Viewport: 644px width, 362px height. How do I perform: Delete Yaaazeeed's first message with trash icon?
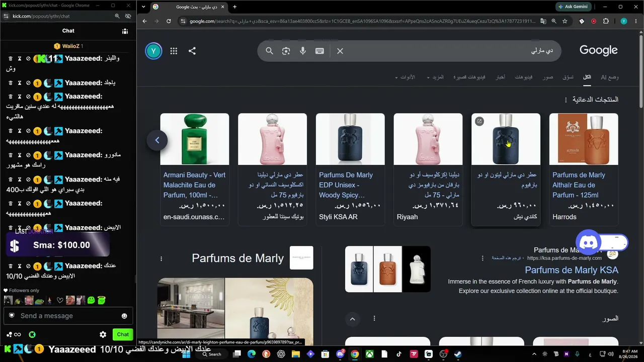(10, 59)
